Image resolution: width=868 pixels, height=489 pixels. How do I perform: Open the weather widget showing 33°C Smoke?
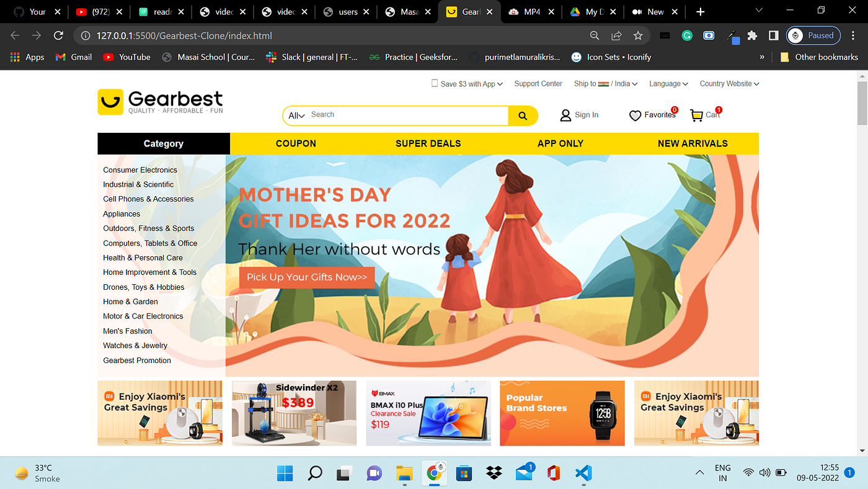(x=37, y=473)
